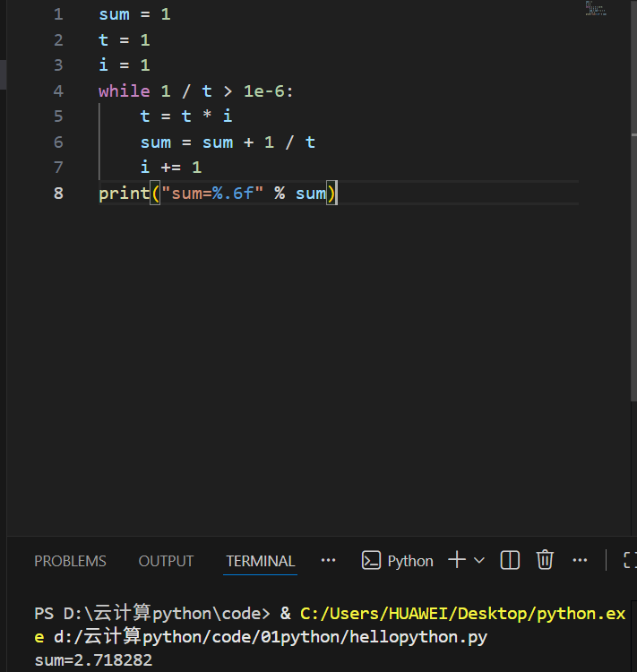
Task: Click hellopython.py path in terminal
Action: 271,637
